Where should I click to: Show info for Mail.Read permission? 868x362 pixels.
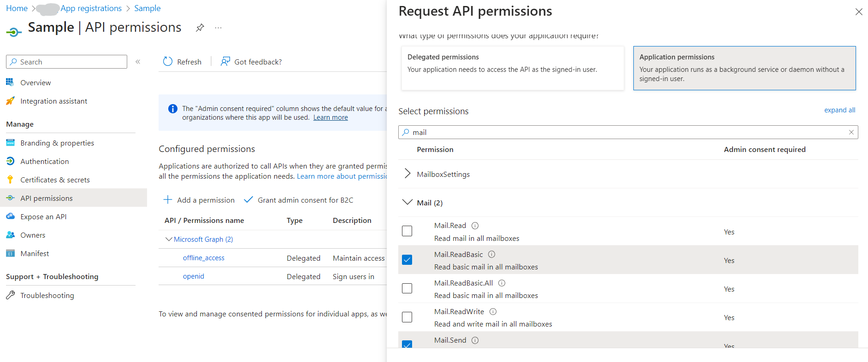tap(475, 226)
